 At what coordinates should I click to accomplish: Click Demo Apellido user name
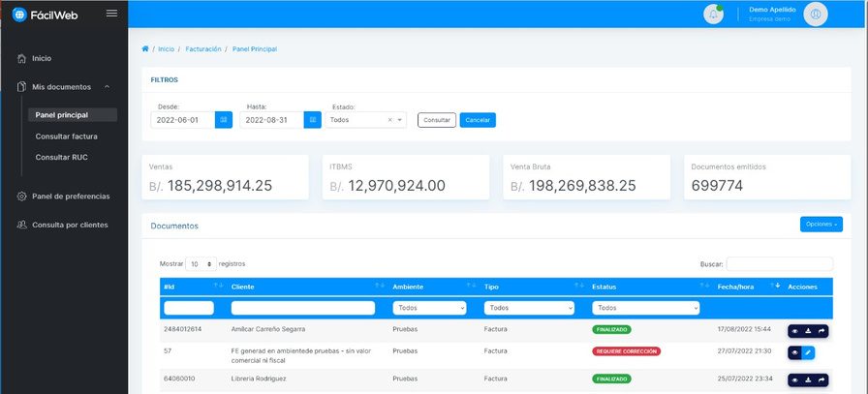coord(772,10)
